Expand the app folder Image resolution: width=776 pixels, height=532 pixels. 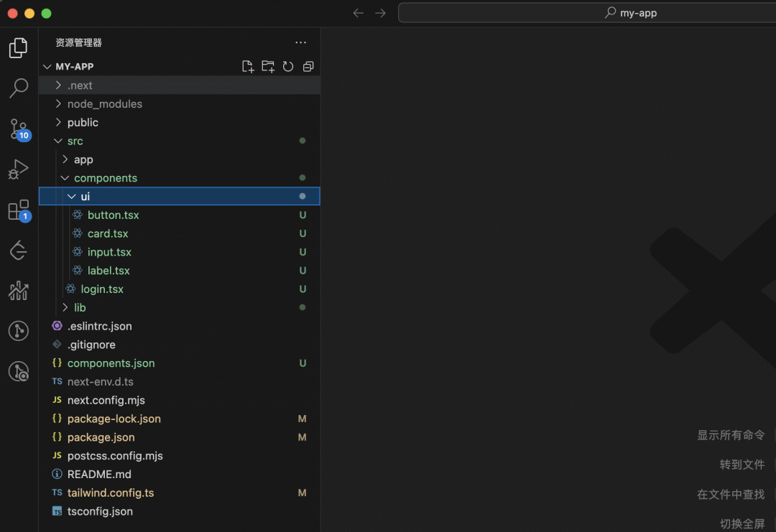(179, 159)
